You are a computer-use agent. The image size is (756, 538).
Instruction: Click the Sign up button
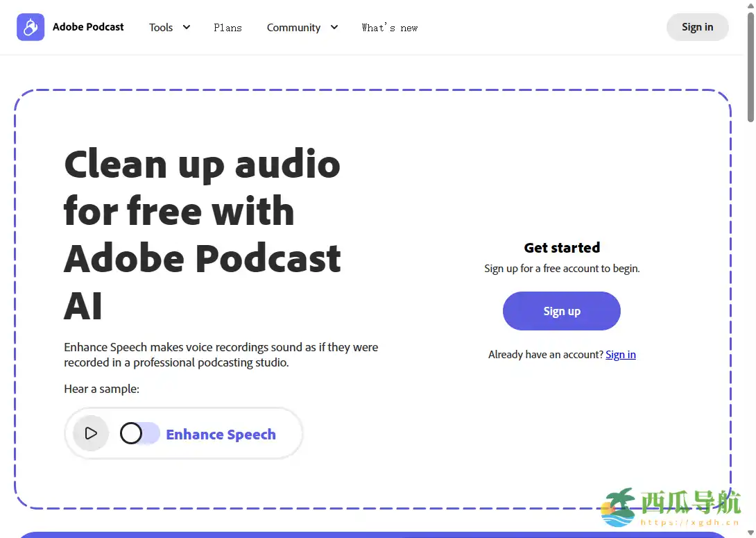pos(561,311)
